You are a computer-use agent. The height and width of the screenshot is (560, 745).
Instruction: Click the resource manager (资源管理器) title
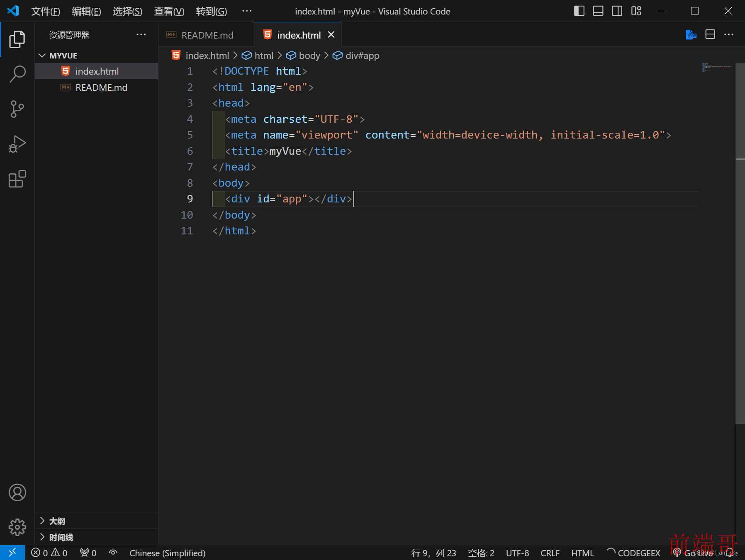click(69, 35)
